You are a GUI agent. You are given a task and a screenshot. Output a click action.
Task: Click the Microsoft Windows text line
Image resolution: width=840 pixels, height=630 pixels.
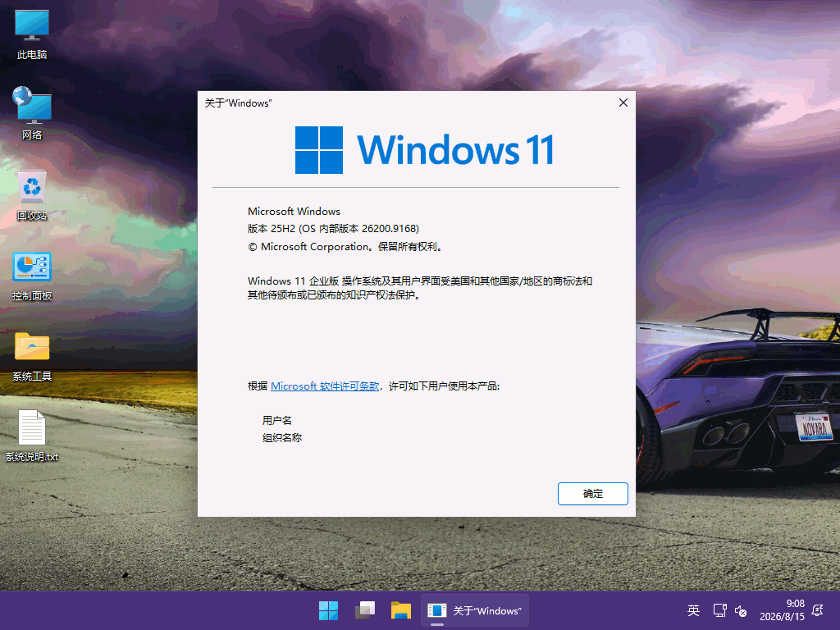[x=294, y=211]
